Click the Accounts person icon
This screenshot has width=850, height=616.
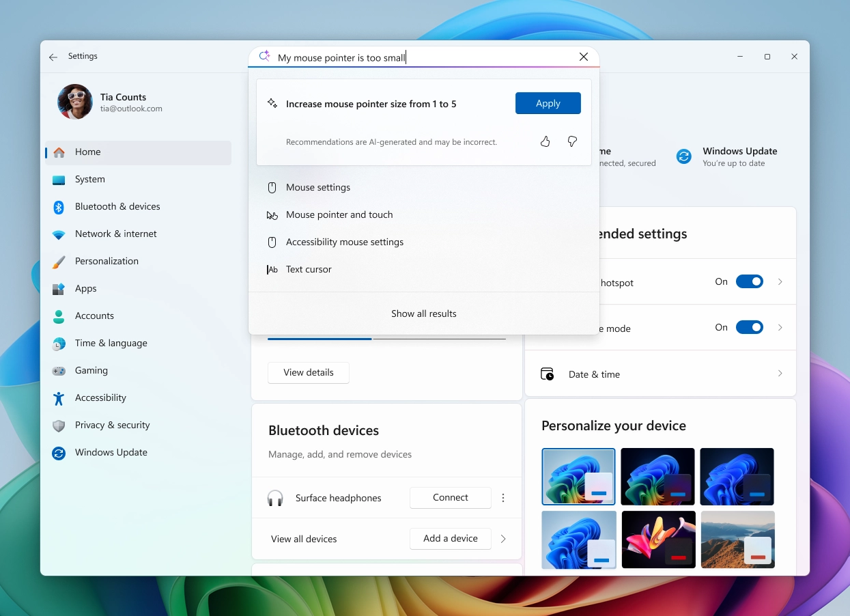point(59,316)
